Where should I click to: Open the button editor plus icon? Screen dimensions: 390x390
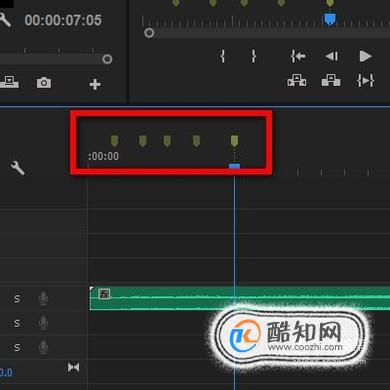pyautogui.click(x=95, y=84)
